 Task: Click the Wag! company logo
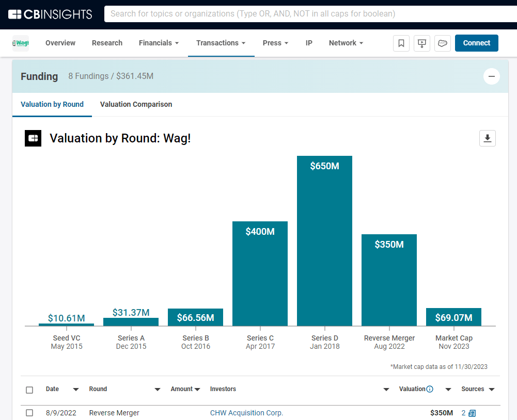(21, 43)
